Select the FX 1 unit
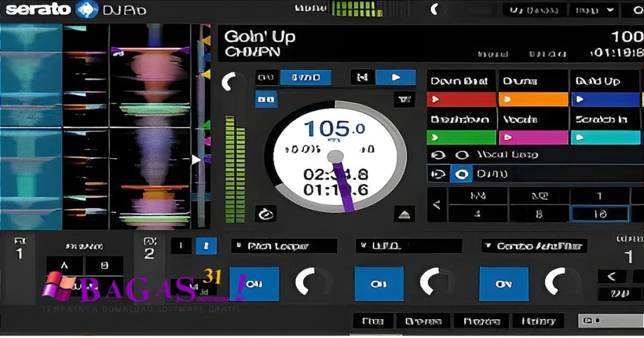Screen dimensions: 644x338 click(x=19, y=248)
